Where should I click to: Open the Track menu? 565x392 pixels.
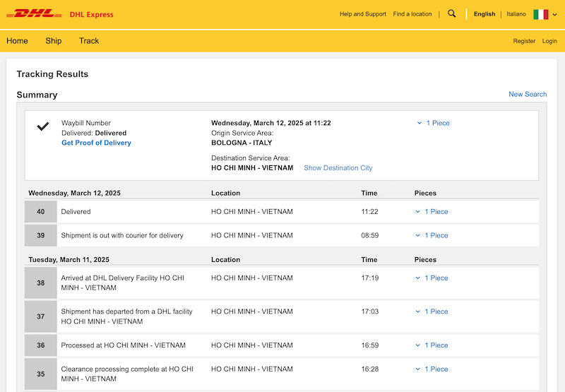[x=89, y=41]
